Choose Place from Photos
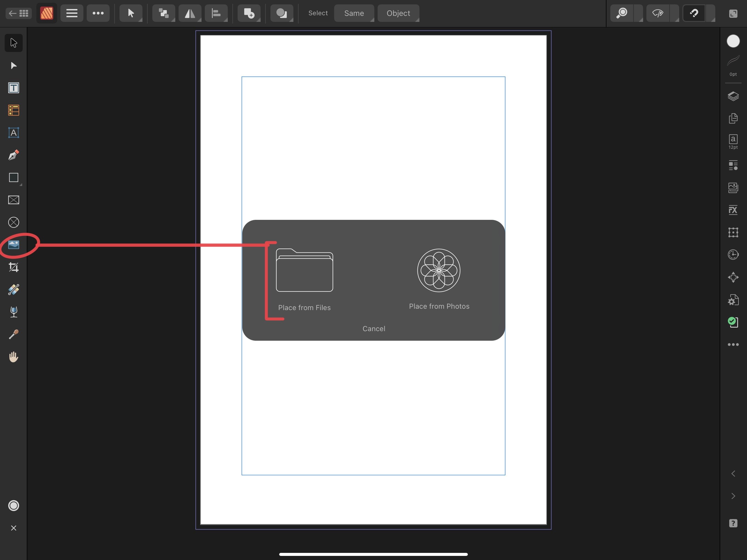The width and height of the screenshot is (747, 560). coord(439,280)
